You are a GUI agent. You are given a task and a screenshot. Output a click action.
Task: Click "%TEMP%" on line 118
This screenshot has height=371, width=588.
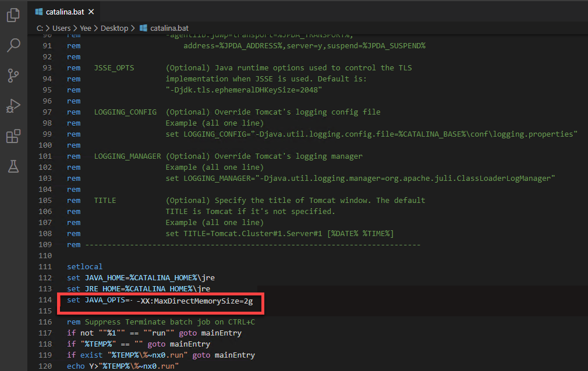tap(98, 344)
